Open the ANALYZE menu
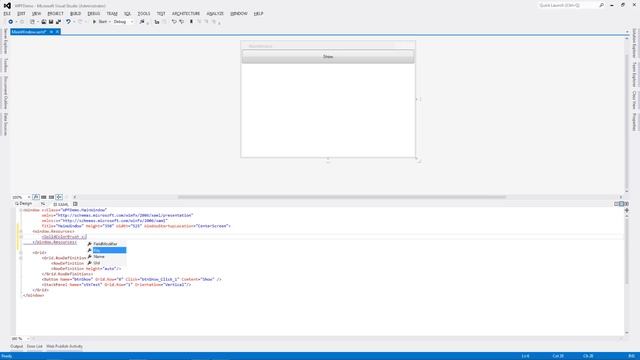The height and width of the screenshot is (360, 640). (215, 13)
